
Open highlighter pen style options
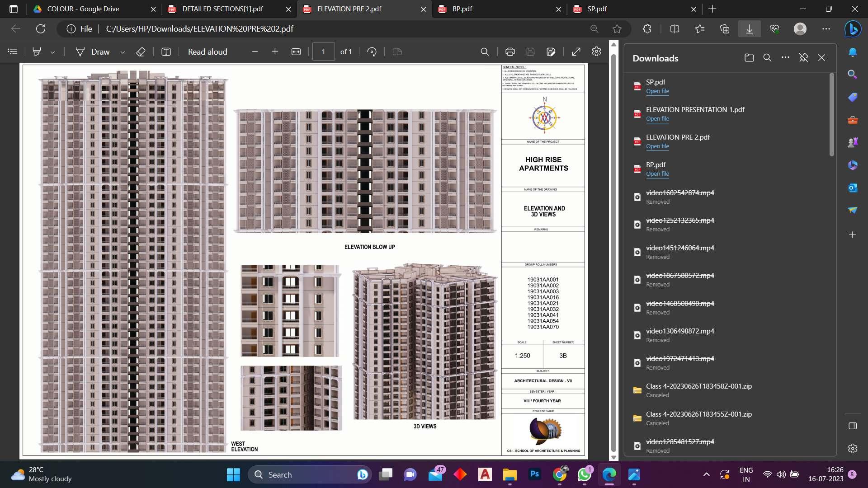click(x=52, y=52)
